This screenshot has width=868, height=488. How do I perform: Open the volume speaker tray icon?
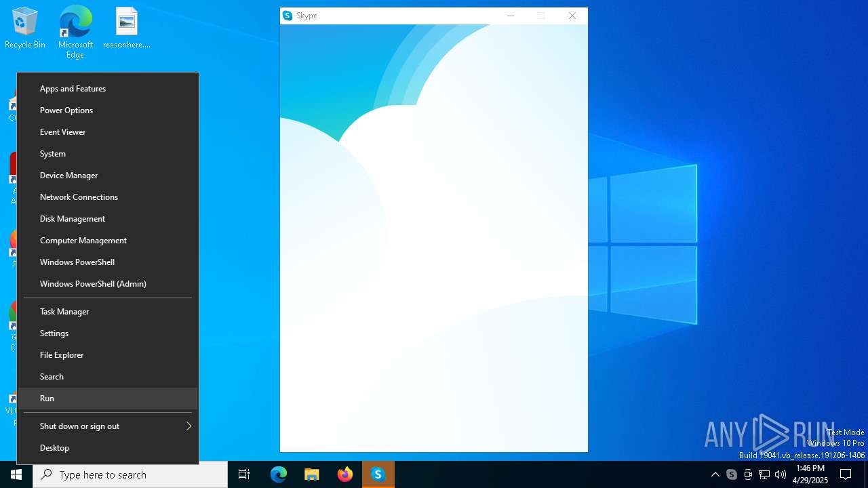click(x=781, y=474)
